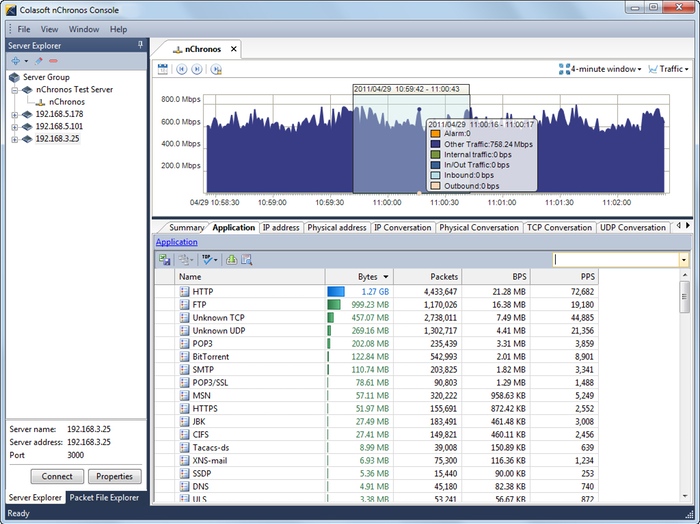Sort by the Name column header
The image size is (700, 524).
249,277
